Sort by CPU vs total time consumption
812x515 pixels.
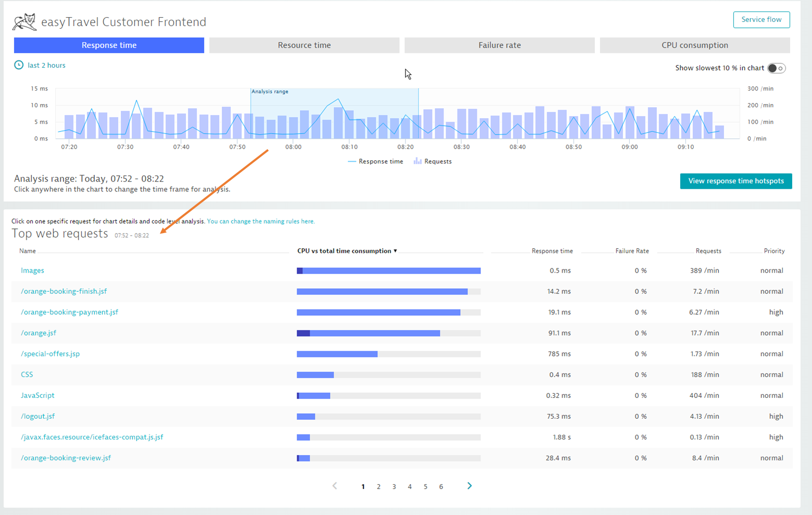347,251
